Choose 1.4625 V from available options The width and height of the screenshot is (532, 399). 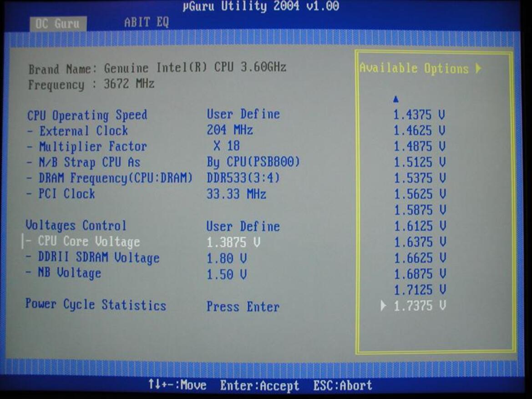(419, 131)
